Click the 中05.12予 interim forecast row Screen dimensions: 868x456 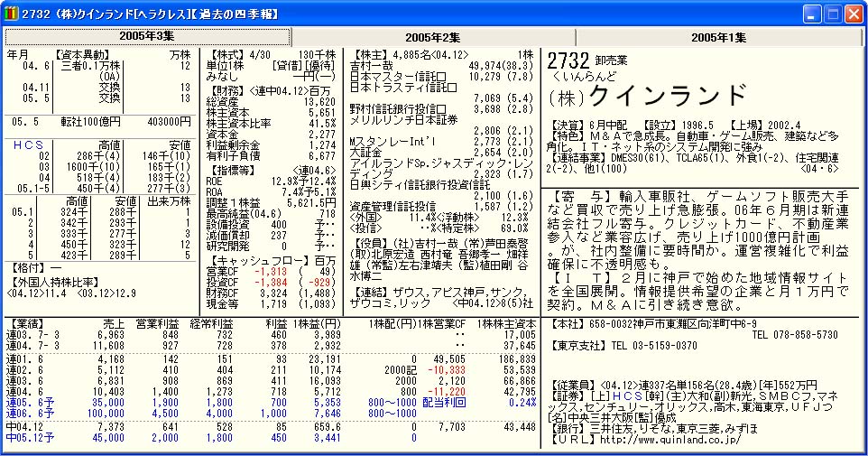tap(31, 437)
